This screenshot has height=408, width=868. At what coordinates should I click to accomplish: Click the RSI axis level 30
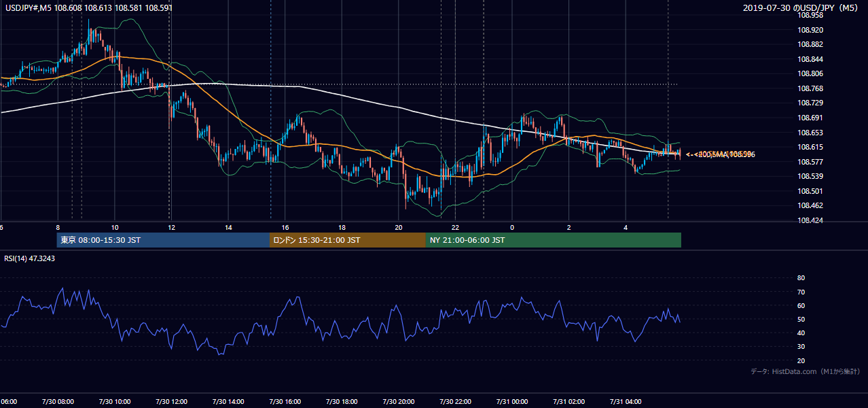(x=801, y=347)
